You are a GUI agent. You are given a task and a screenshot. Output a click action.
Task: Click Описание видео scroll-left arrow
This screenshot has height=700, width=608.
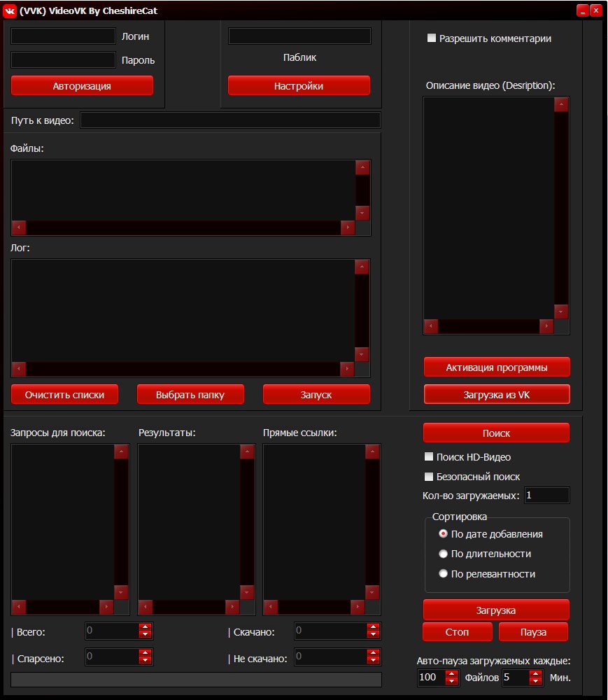coord(431,326)
